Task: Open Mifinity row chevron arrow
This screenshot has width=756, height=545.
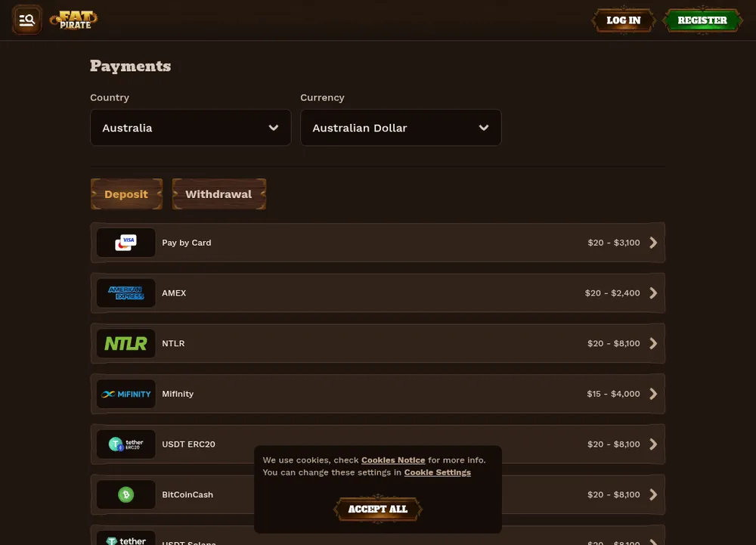Action: tap(653, 394)
